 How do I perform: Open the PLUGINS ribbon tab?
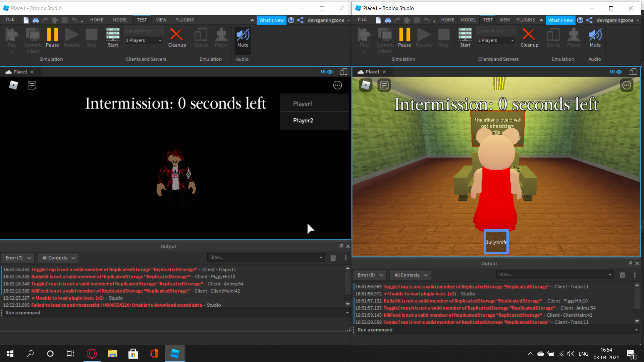184,20
